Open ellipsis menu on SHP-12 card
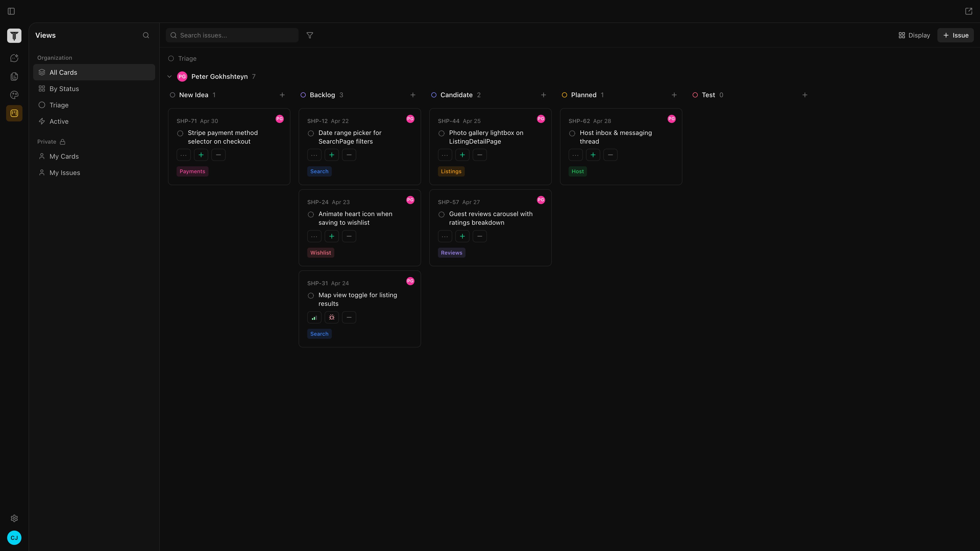The height and width of the screenshot is (551, 980). click(314, 155)
